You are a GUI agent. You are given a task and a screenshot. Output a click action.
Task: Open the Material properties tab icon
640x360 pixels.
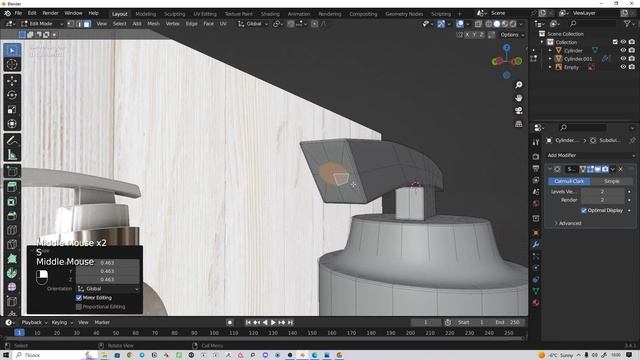(536, 303)
